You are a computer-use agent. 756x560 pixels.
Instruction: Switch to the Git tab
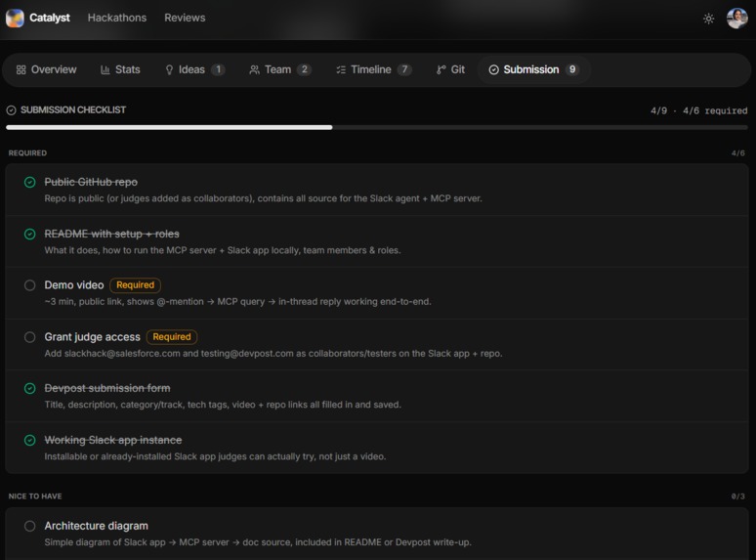tap(451, 70)
